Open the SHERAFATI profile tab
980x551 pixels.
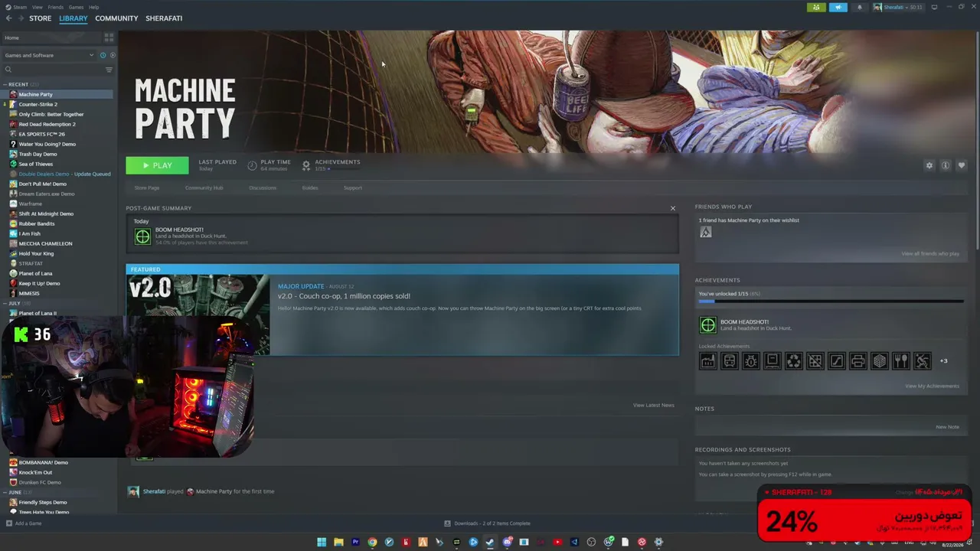coord(164,18)
